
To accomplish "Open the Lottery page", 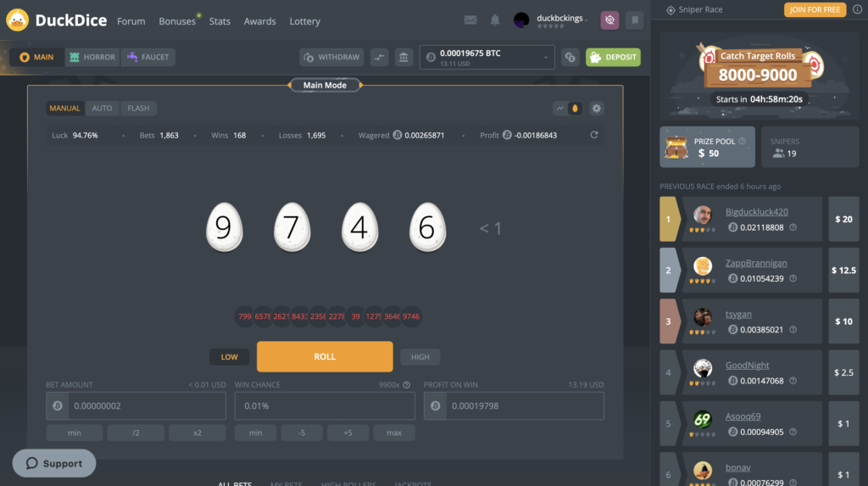I will [305, 21].
